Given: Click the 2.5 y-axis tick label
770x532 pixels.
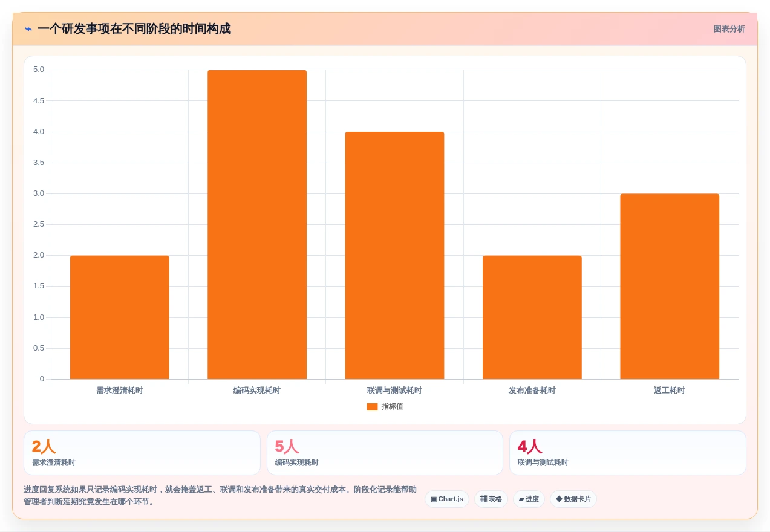Looking at the screenshot, I should 39,224.
